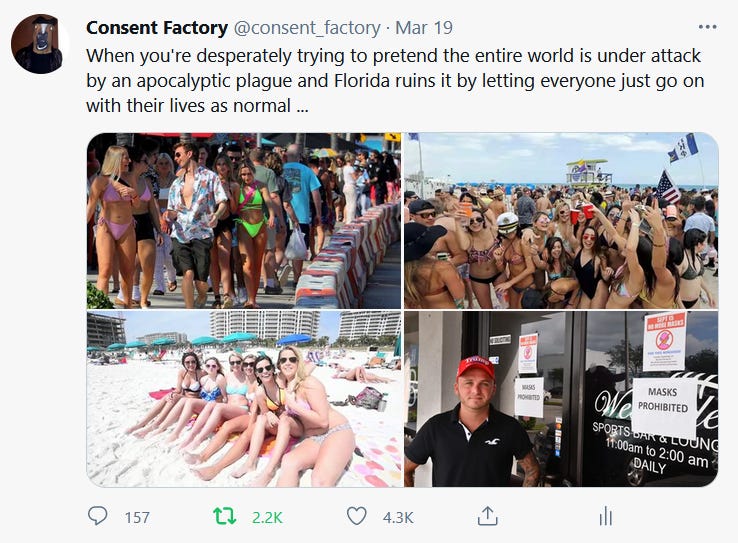This screenshot has height=543, width=738.
Task: Open the share upload icon
Action: pyautogui.click(x=488, y=516)
